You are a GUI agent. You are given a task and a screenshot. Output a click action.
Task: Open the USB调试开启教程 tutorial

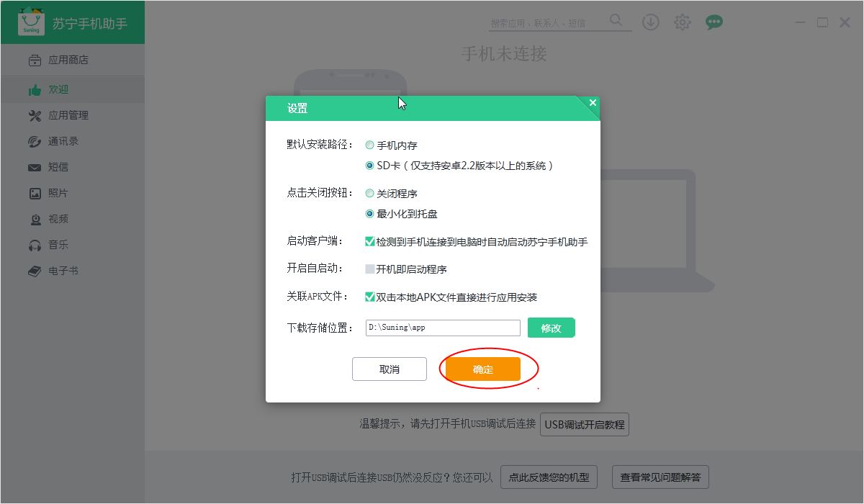(x=585, y=424)
